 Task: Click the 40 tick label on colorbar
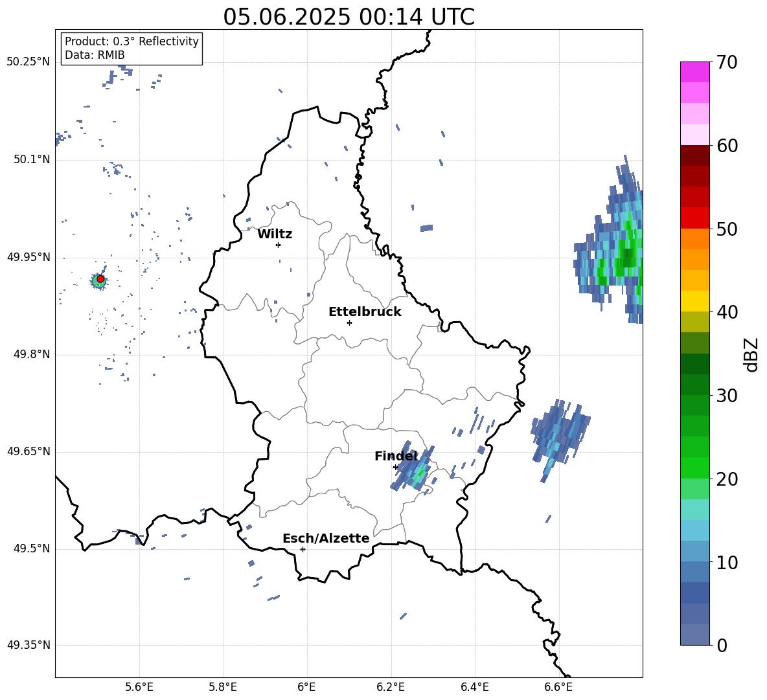pos(726,312)
